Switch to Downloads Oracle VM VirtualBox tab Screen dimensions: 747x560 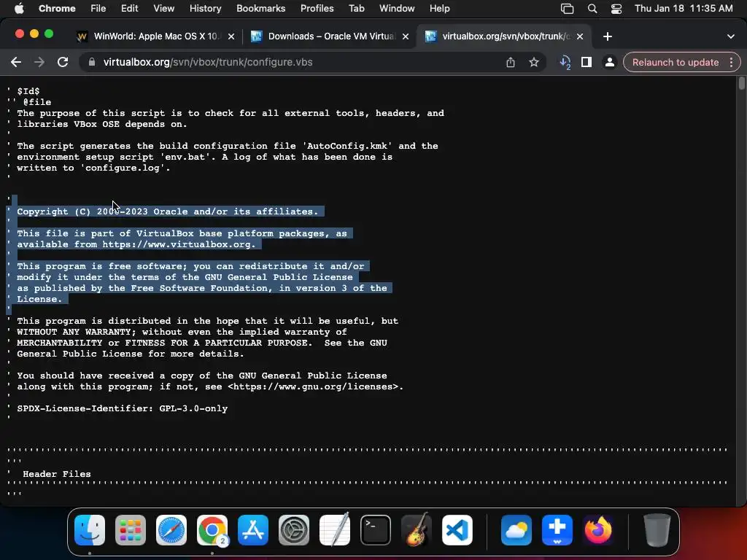click(x=330, y=36)
